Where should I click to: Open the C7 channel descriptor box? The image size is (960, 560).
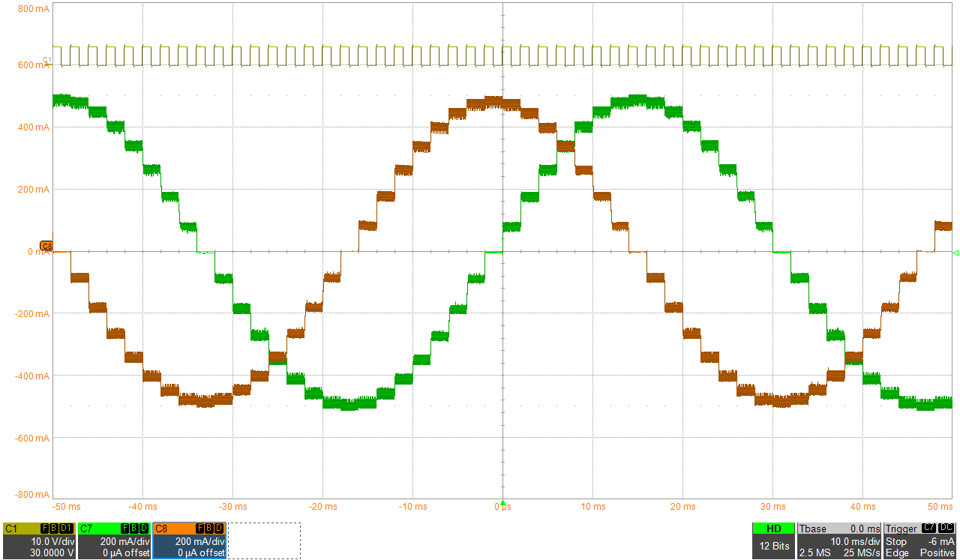(113, 541)
